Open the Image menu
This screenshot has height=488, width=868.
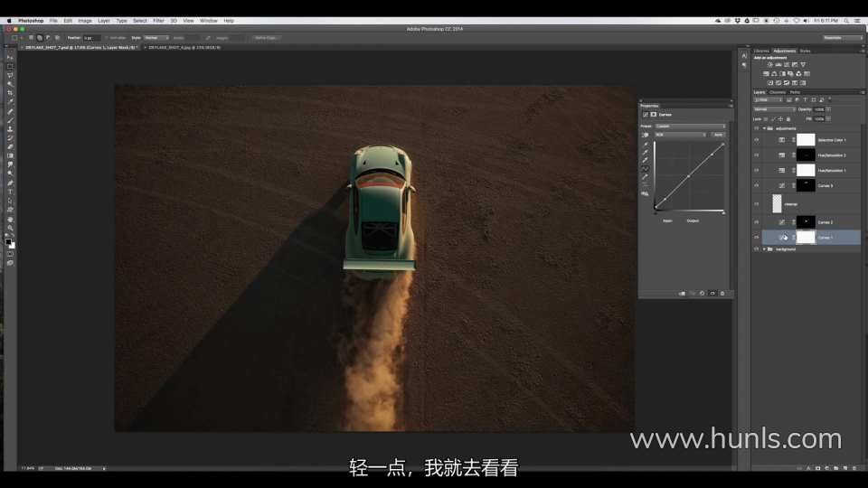click(85, 21)
